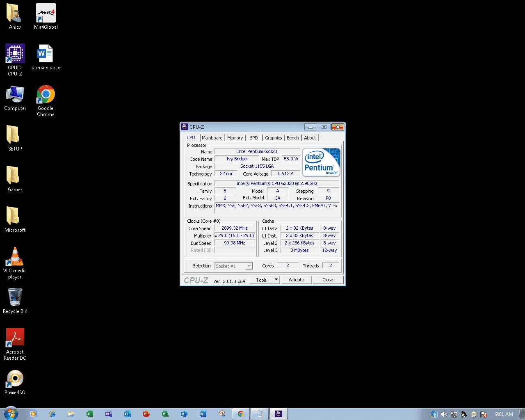Click the Validate button
Viewport: 525px width, 420px height.
coord(296,280)
